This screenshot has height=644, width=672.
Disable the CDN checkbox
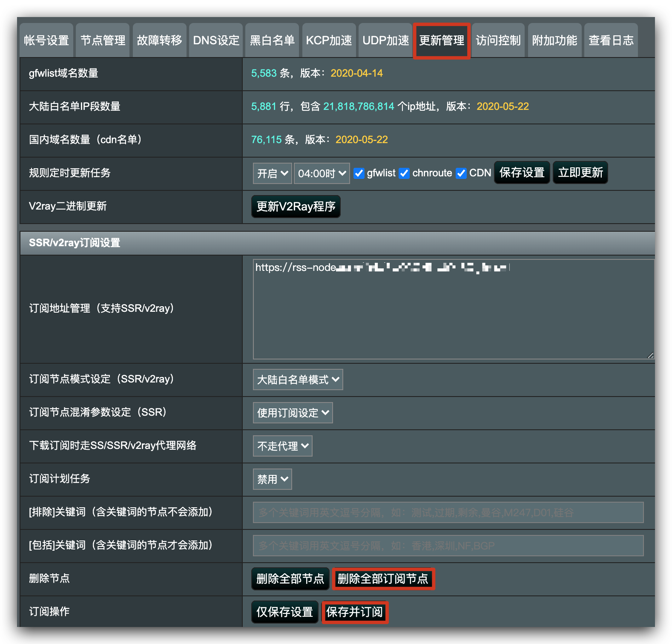click(461, 173)
